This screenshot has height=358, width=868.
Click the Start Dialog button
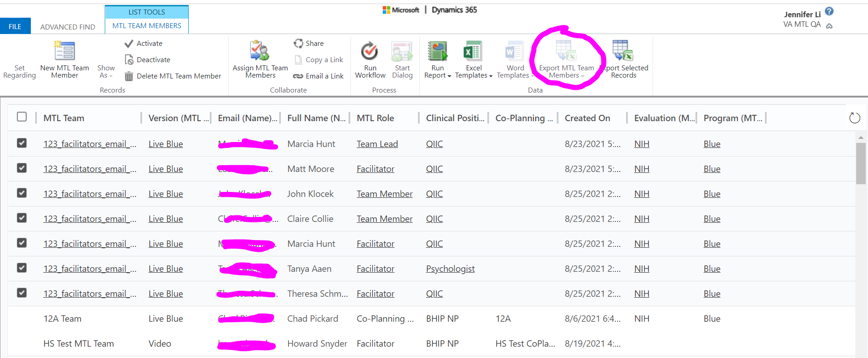point(402,59)
